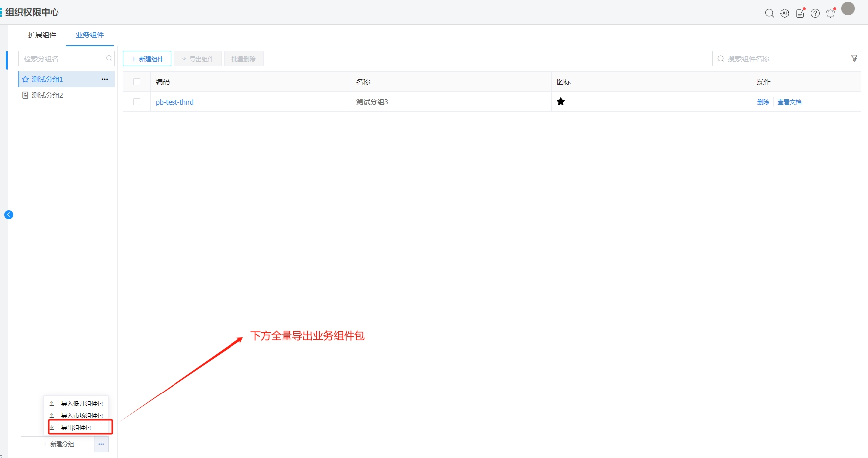Choose 导入低开组件包 from the popup menu
The image size is (868, 458).
point(82,403)
